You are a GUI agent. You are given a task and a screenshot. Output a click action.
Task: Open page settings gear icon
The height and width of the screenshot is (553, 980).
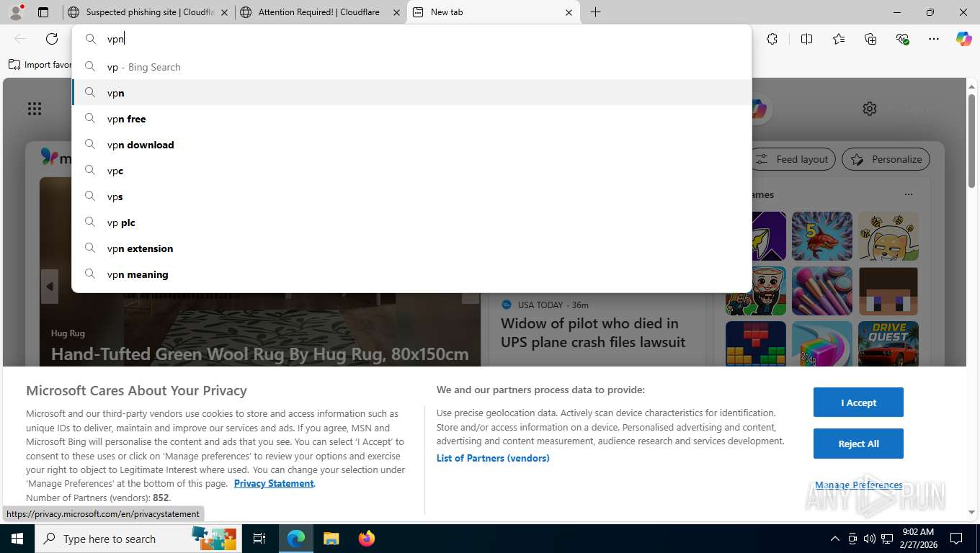pos(870,109)
